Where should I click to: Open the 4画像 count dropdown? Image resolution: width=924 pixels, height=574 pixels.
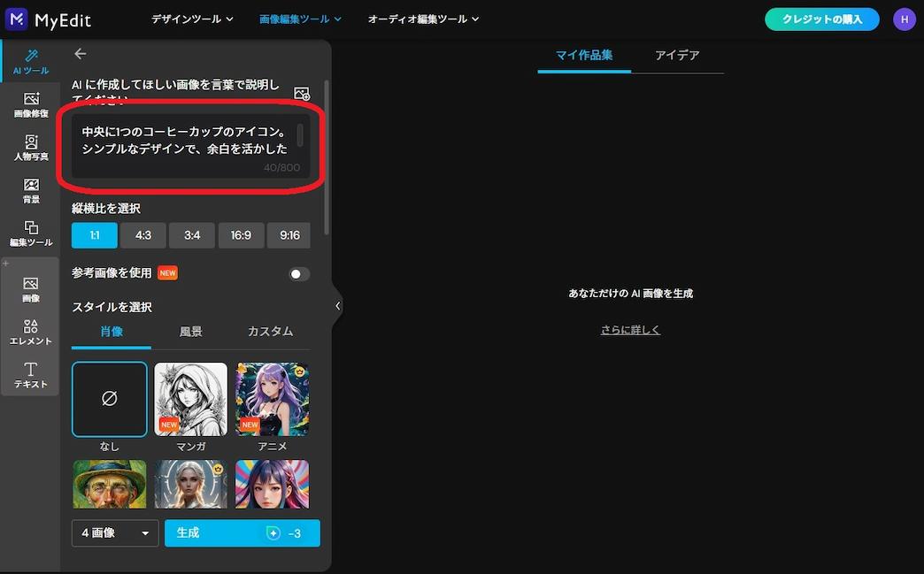pos(114,533)
